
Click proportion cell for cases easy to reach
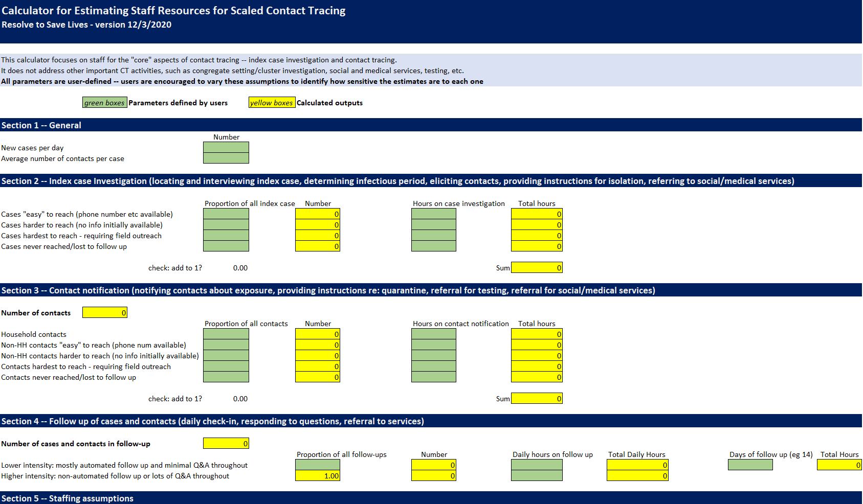[226, 214]
